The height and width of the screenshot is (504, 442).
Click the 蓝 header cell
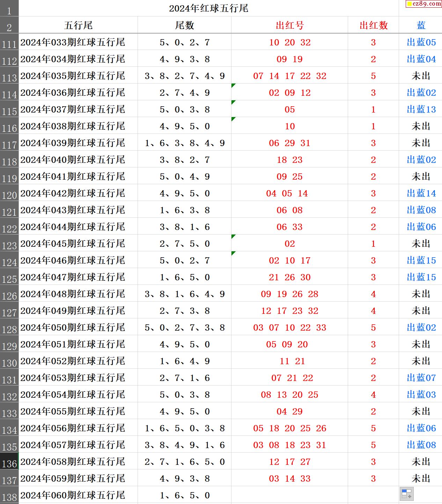tap(421, 26)
